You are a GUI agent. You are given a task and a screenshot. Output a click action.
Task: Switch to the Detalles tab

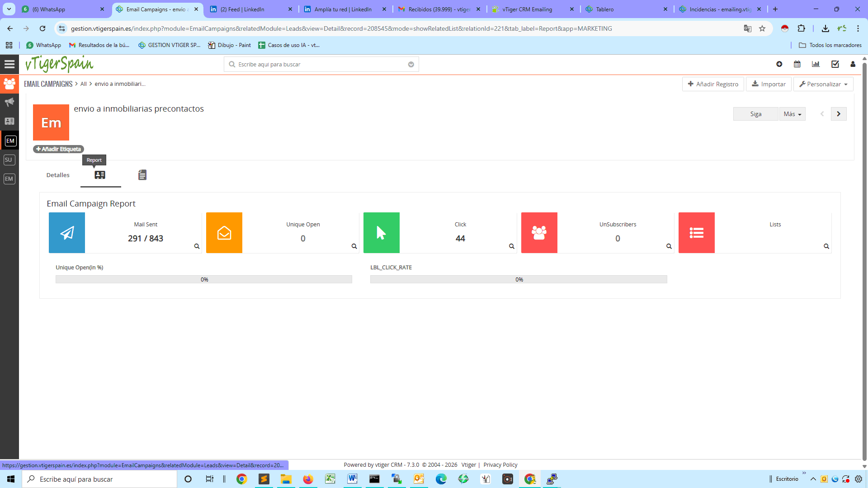pos(57,175)
